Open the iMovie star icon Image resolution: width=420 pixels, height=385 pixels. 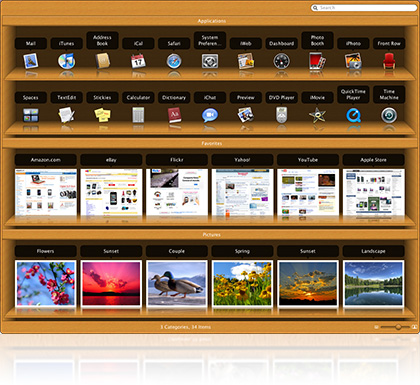(x=317, y=115)
